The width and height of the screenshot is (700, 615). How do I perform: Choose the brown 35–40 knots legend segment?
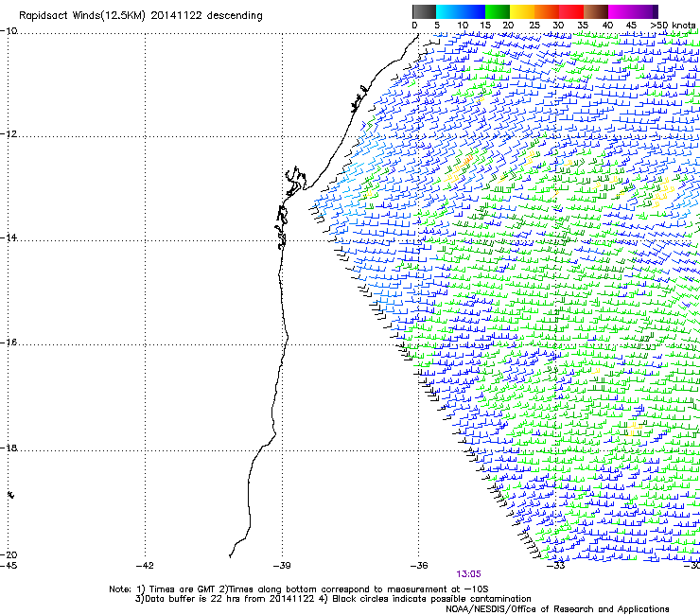596,11
